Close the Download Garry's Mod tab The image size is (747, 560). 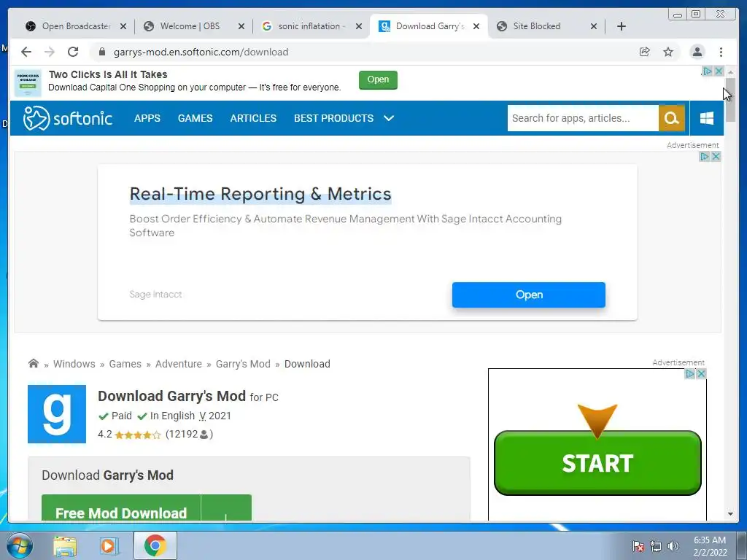point(476,27)
